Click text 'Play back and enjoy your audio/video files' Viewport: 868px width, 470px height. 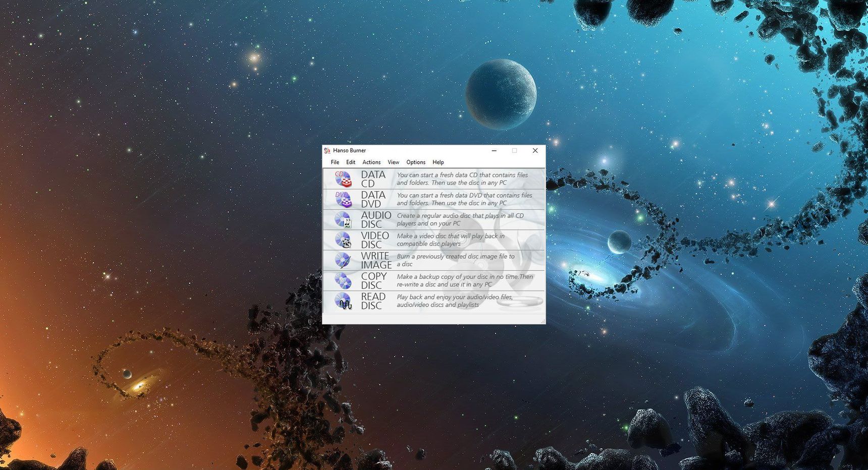click(455, 297)
